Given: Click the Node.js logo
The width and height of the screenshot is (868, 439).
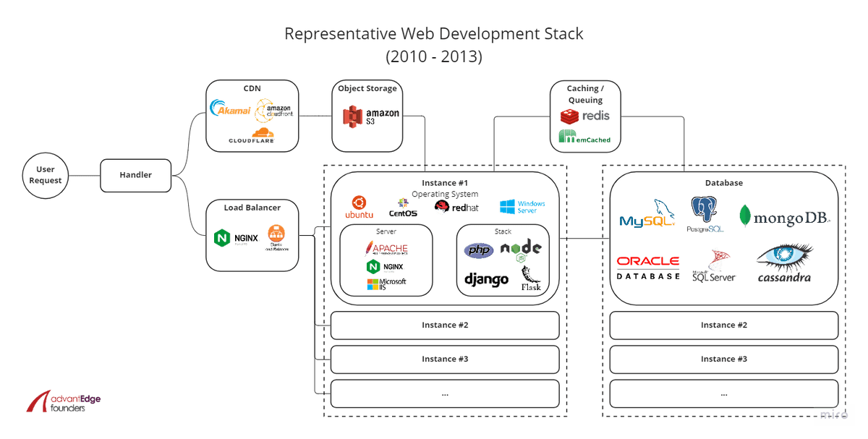Looking at the screenshot, I should coord(521,250).
